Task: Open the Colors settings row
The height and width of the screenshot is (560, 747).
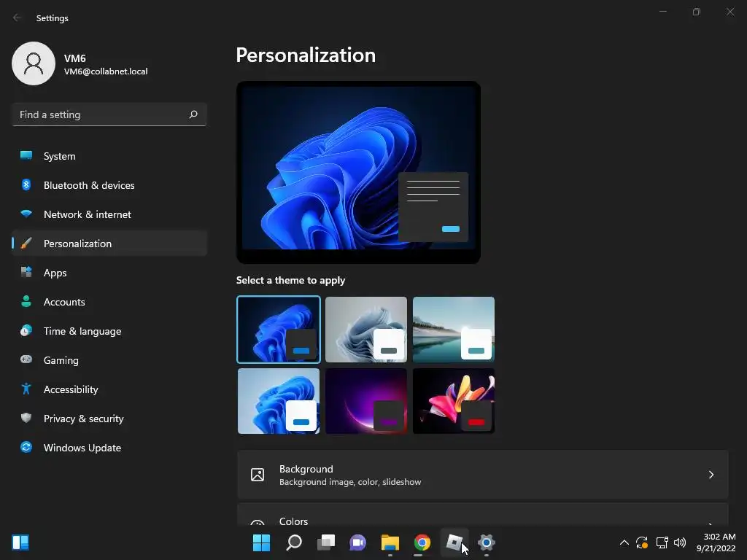Action: coord(483,514)
